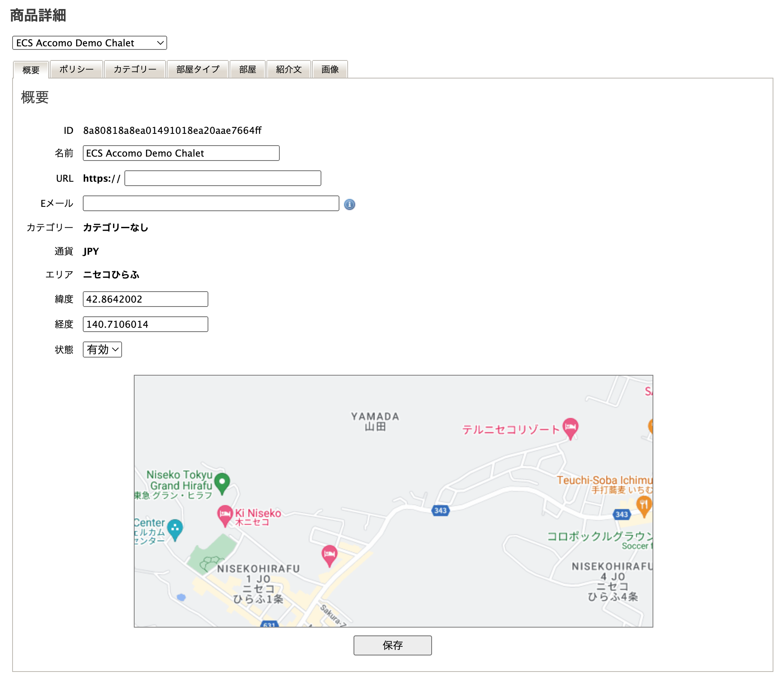
Task: Click the blue info icon beside email field
Action: coord(349,204)
